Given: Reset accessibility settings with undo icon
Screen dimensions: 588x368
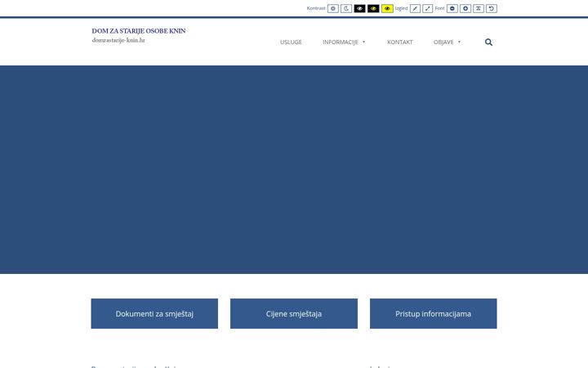Looking at the screenshot, I should [492, 9].
